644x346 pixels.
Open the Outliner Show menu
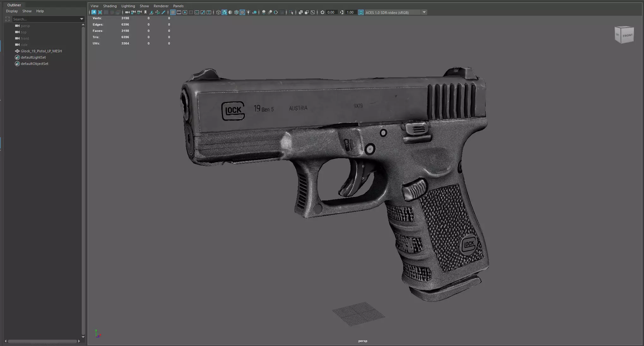point(27,11)
